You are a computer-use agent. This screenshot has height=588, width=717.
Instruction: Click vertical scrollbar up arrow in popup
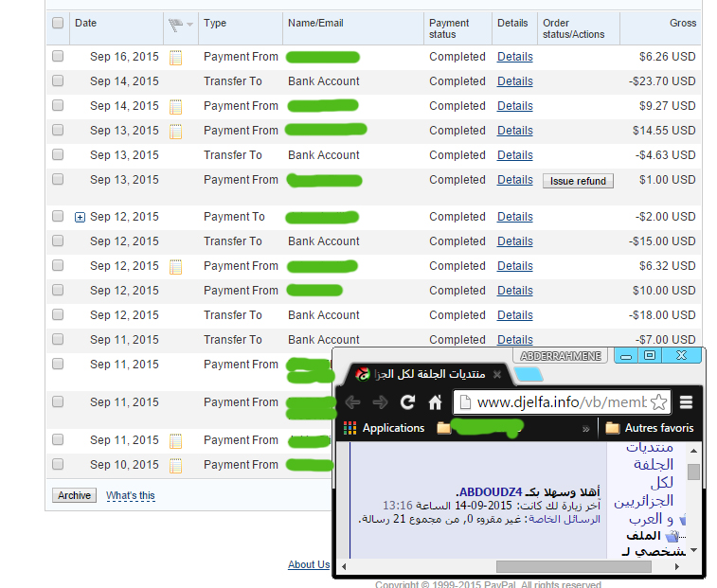click(693, 451)
